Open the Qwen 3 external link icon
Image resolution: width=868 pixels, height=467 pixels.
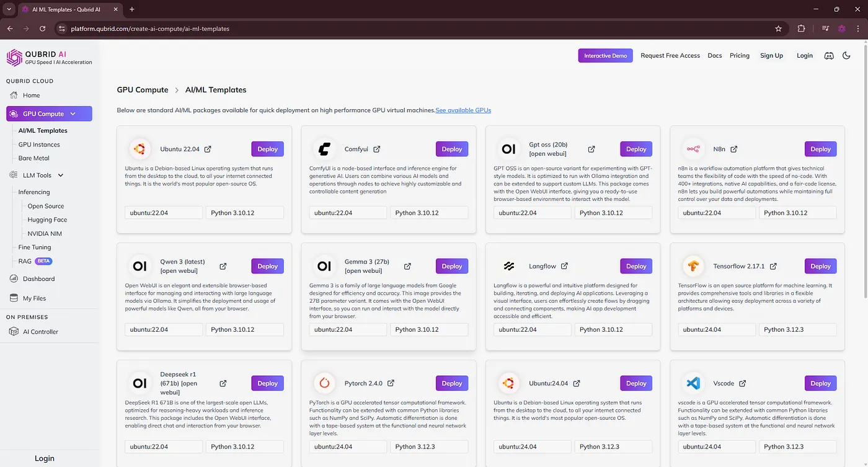point(223,266)
